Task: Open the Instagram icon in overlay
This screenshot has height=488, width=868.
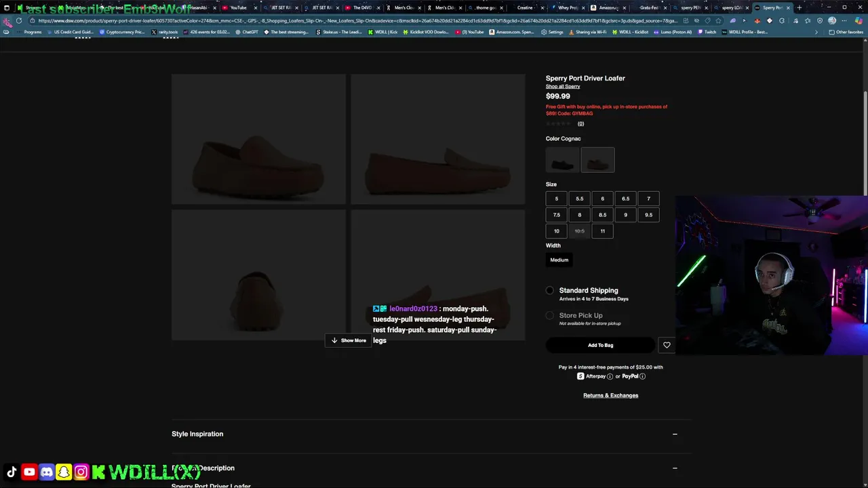Action: point(81,472)
